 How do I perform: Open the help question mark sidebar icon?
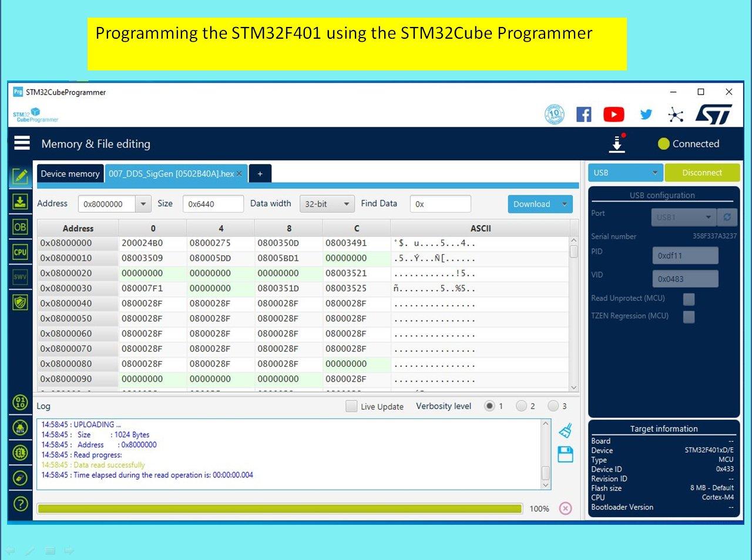(21, 503)
